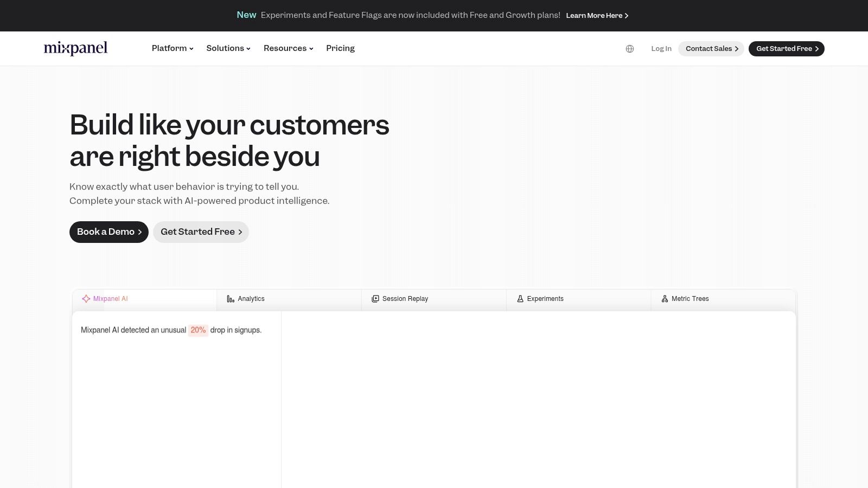Switch to the Session Replay tab
The image size is (868, 488).
tap(434, 299)
